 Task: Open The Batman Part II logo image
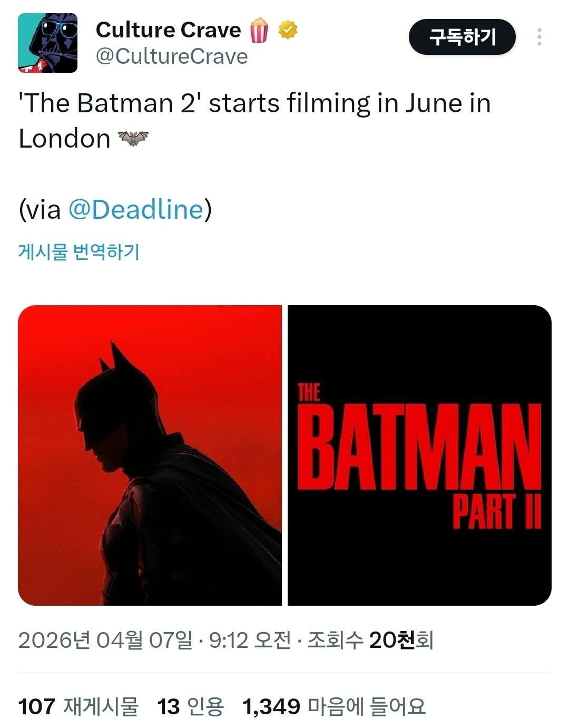(x=419, y=455)
